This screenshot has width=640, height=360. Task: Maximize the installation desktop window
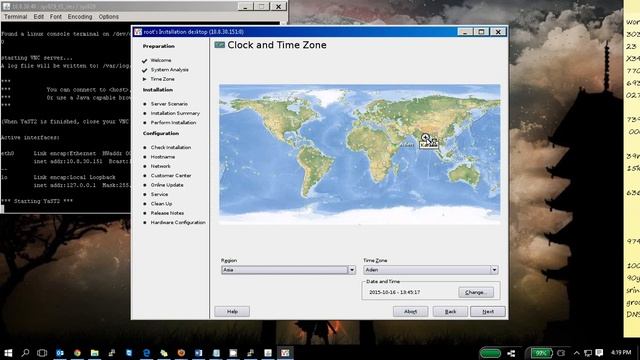(x=481, y=32)
